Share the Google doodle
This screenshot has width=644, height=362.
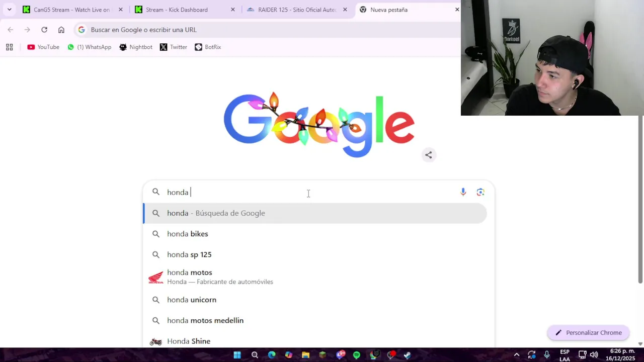click(x=428, y=155)
